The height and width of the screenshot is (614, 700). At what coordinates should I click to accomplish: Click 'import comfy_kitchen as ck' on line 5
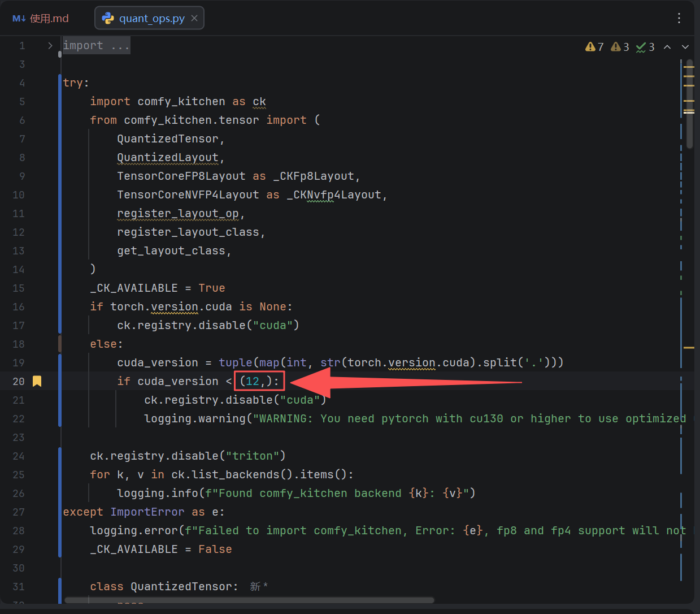[x=178, y=101]
